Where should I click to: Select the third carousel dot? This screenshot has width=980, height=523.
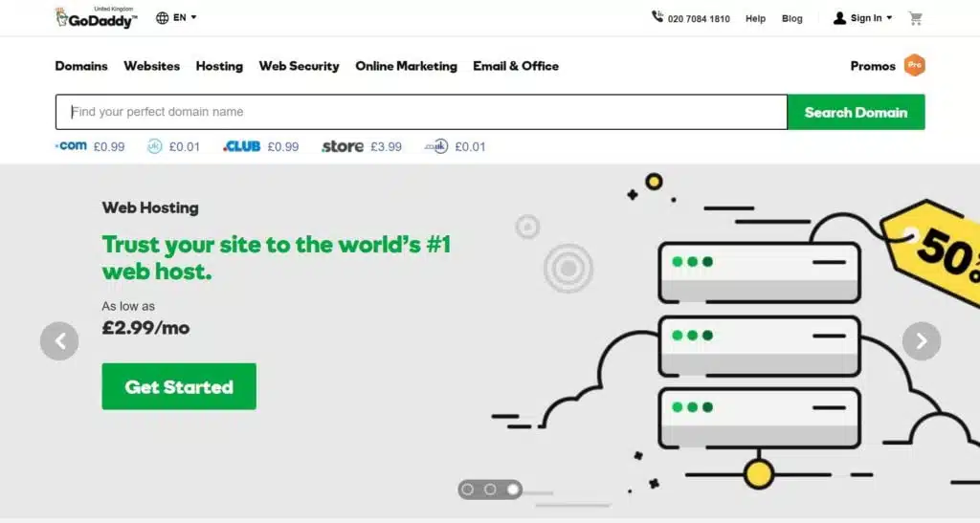[513, 490]
